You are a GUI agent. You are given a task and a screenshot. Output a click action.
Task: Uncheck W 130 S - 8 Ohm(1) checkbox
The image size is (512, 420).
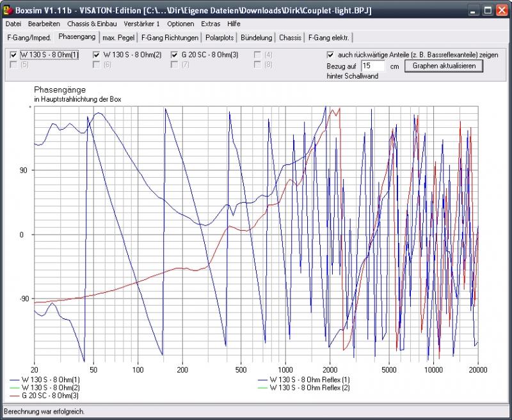13,55
